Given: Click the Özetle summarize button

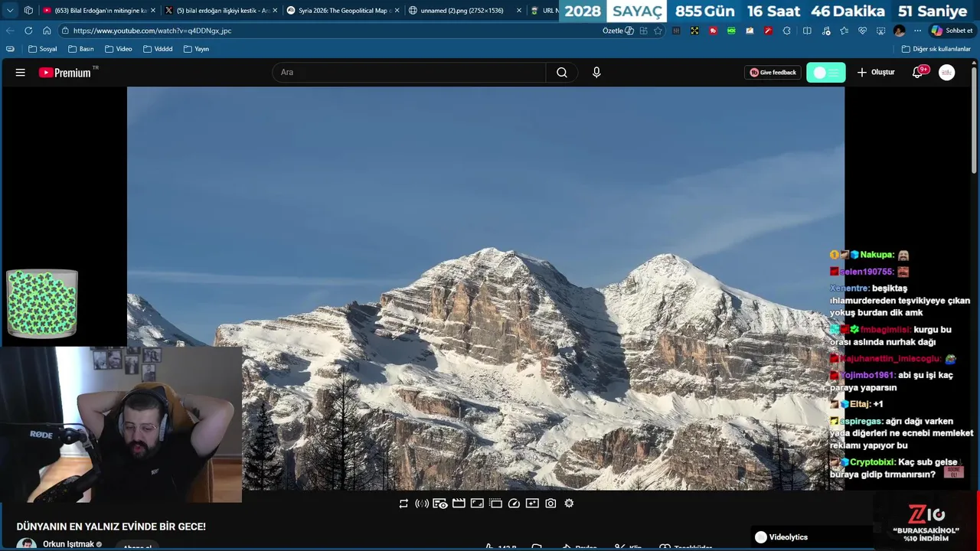Looking at the screenshot, I should [x=618, y=31].
